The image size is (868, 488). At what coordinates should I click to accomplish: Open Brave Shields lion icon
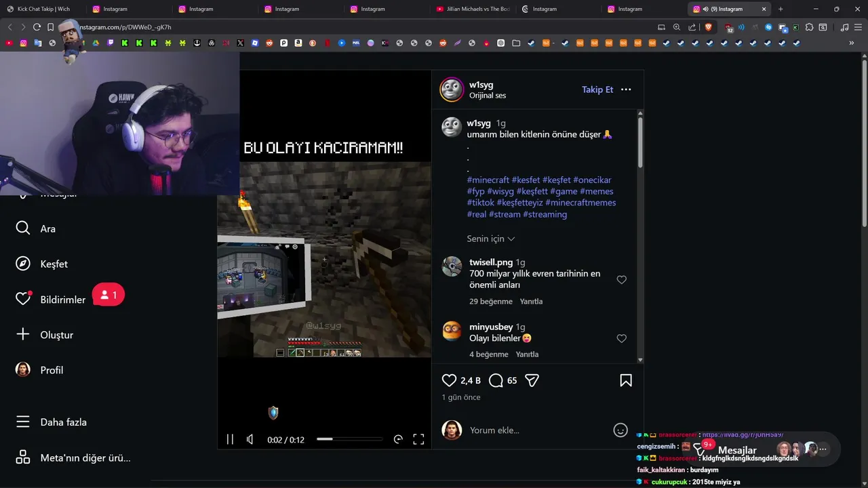(x=709, y=27)
